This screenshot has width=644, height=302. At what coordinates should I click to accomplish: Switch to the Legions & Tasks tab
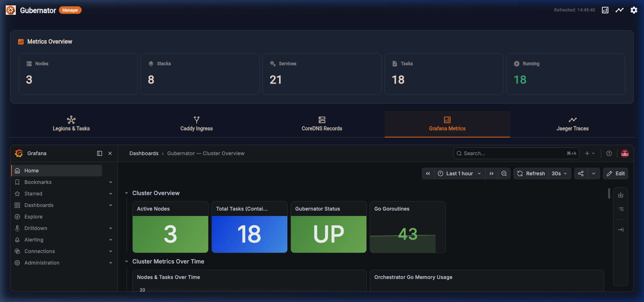click(x=71, y=124)
